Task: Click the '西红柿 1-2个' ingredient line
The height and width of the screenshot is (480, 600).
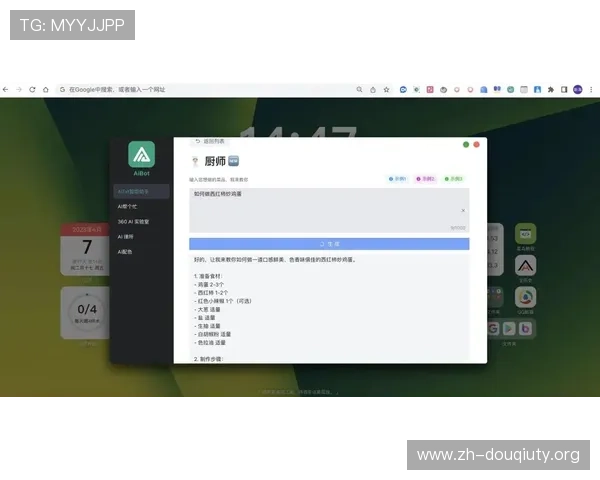Action: (211, 292)
